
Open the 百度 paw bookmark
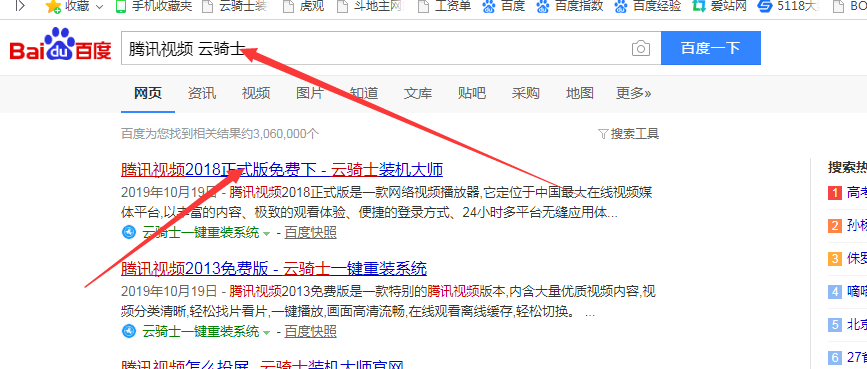503,7
